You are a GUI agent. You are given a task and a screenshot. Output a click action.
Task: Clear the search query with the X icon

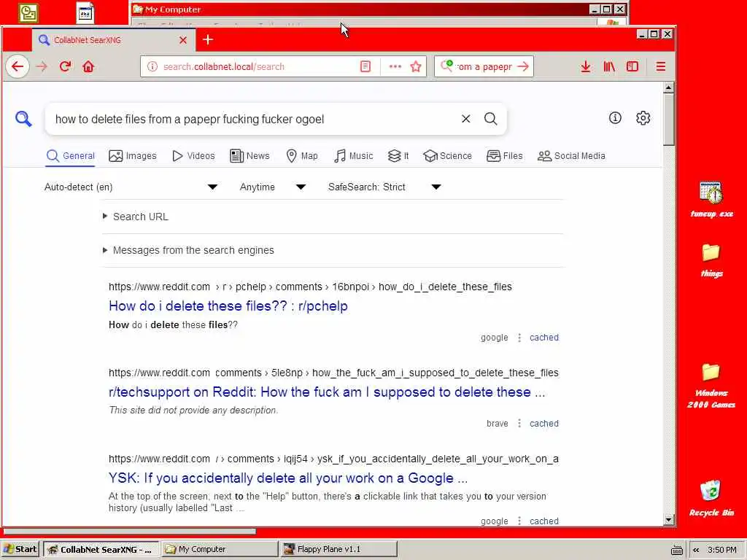tap(466, 119)
